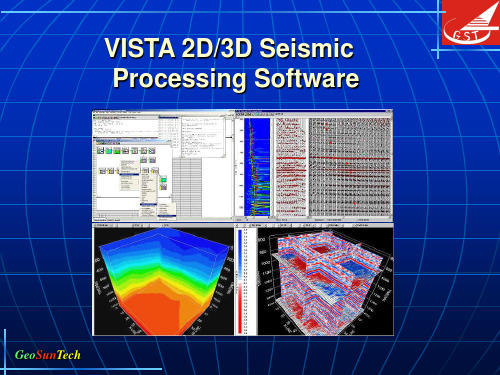Select the last icon in flow's top row
The image size is (500, 375).
152,150
